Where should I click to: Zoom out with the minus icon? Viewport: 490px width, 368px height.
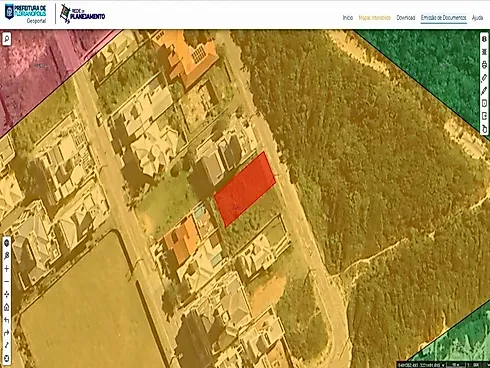pos(7,282)
